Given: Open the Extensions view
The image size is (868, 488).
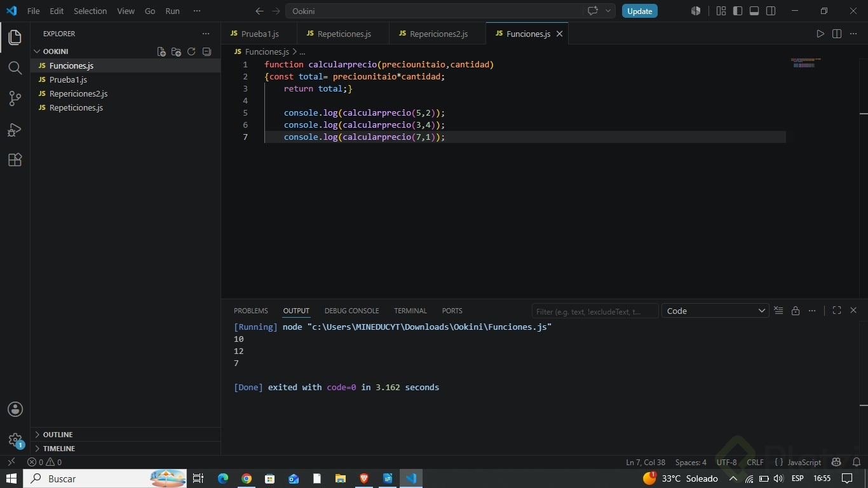Looking at the screenshot, I should [x=15, y=160].
